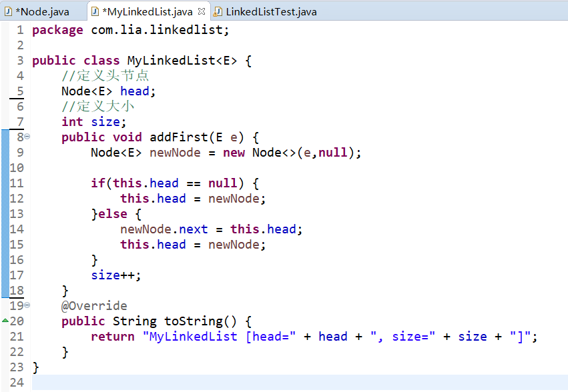Click the 'head' field declaration on line 5
568x392 pixels.
pos(135,91)
